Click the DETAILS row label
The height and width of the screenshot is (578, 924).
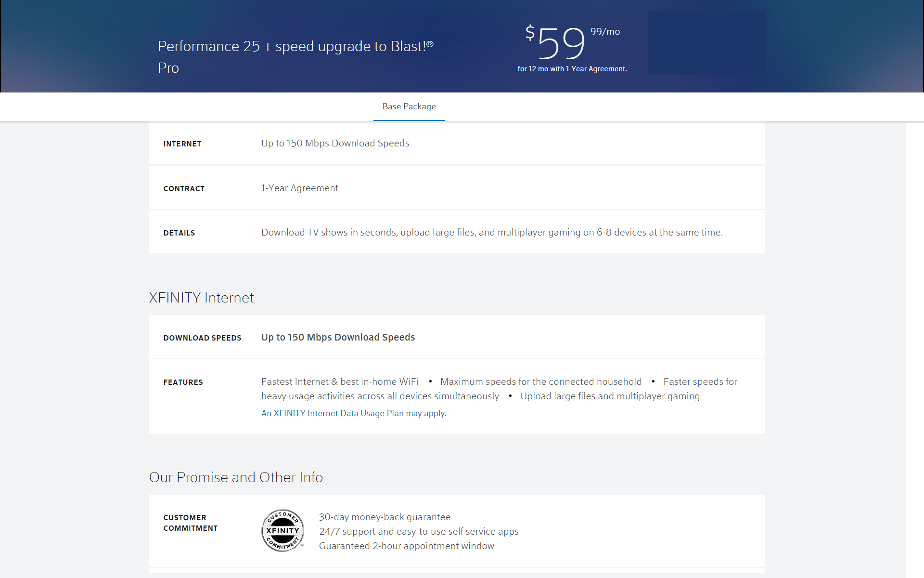tap(179, 233)
